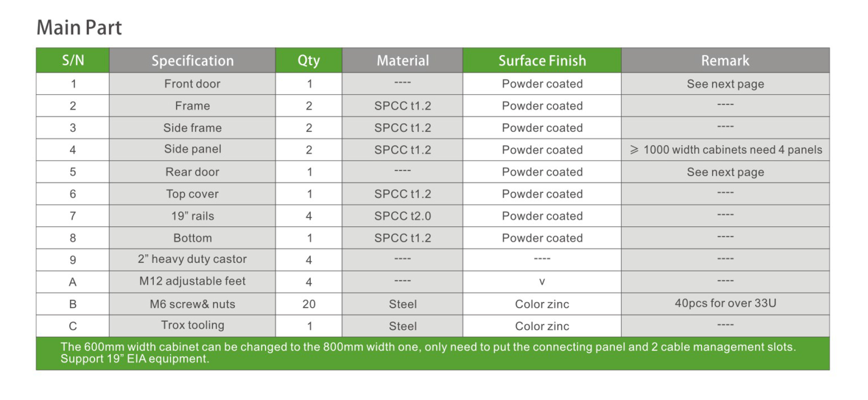Viewport: 868px width, 400px height.
Task: Click the "Side frame" cell
Action: point(192,128)
